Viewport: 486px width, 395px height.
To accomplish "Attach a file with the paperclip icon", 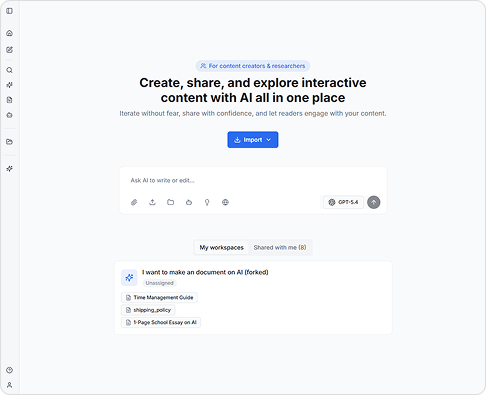I will click(134, 202).
